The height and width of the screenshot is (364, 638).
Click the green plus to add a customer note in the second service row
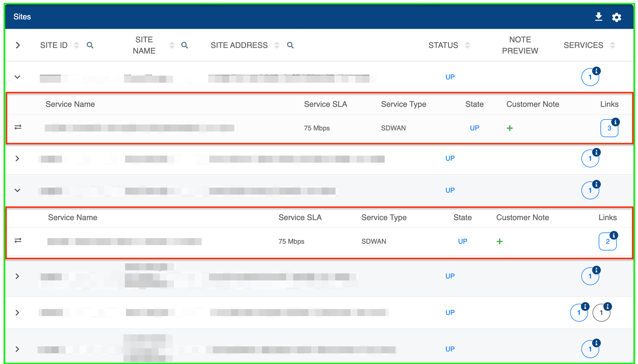click(x=499, y=241)
